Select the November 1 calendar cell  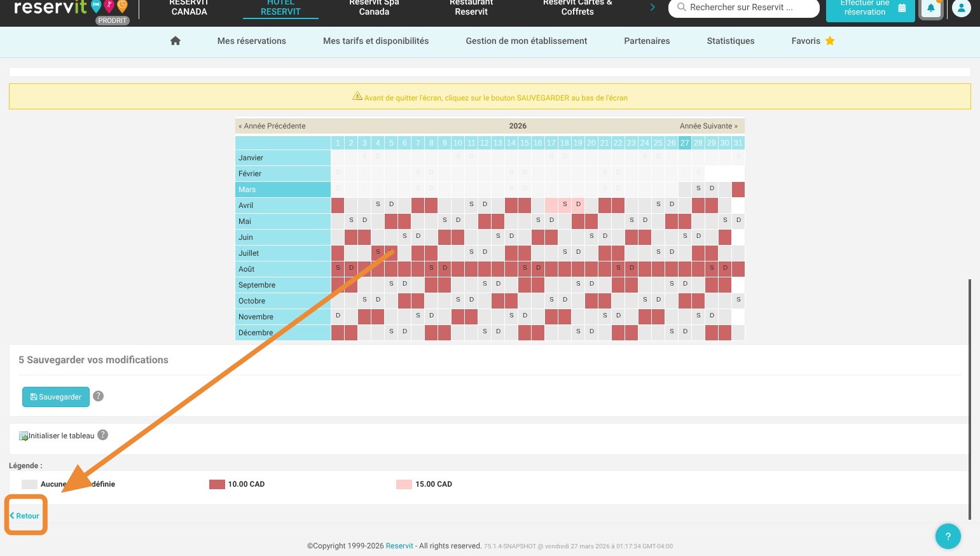[x=337, y=316]
